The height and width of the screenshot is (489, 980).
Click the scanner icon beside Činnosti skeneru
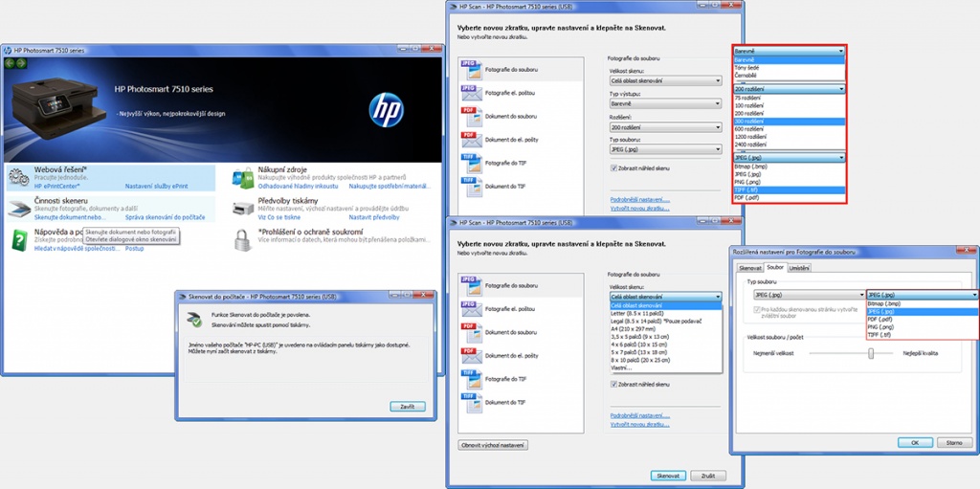[19, 209]
